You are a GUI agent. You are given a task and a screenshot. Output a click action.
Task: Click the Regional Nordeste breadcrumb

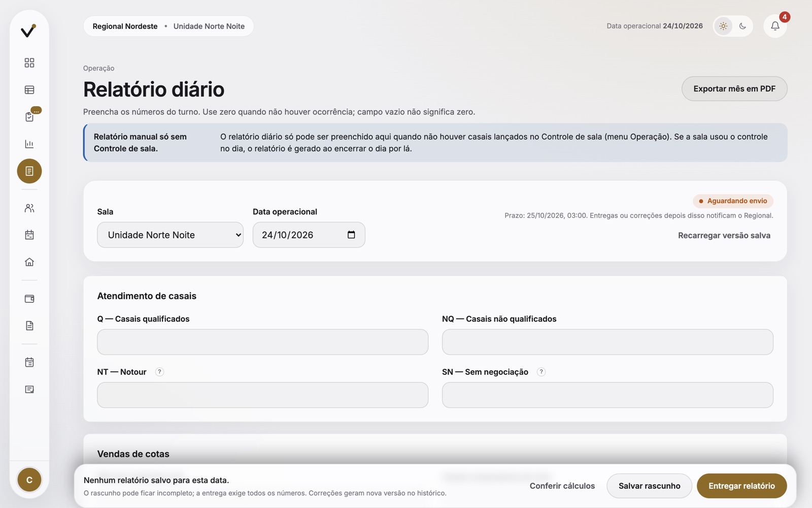coord(125,26)
